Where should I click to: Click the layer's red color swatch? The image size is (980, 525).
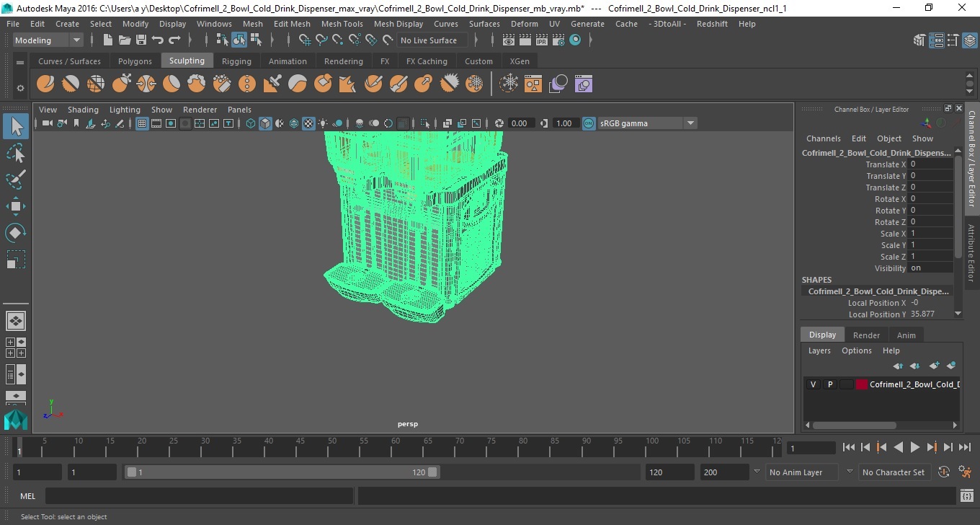click(861, 384)
